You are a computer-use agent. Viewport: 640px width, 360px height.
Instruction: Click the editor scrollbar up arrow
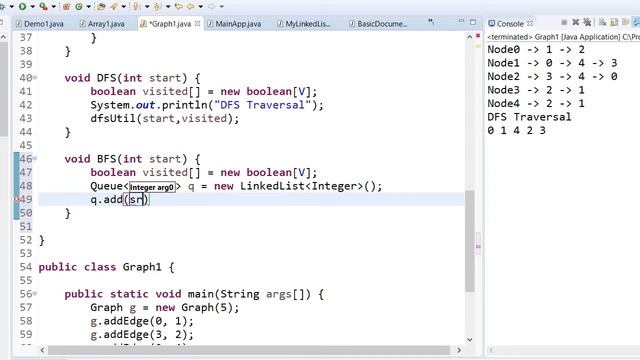pyautogui.click(x=470, y=37)
